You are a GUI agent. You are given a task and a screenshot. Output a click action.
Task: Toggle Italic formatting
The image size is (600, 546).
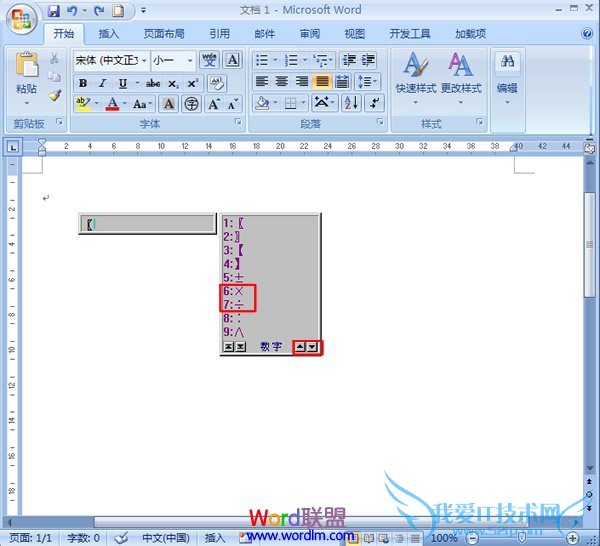(x=102, y=83)
